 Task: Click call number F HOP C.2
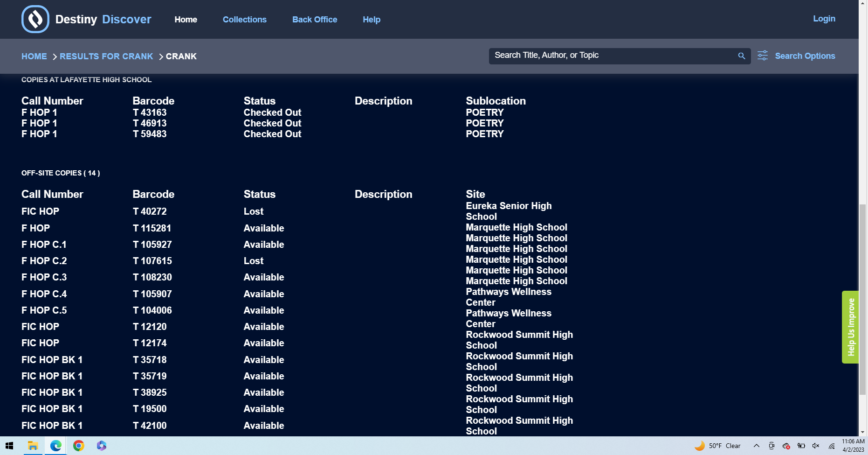44,261
